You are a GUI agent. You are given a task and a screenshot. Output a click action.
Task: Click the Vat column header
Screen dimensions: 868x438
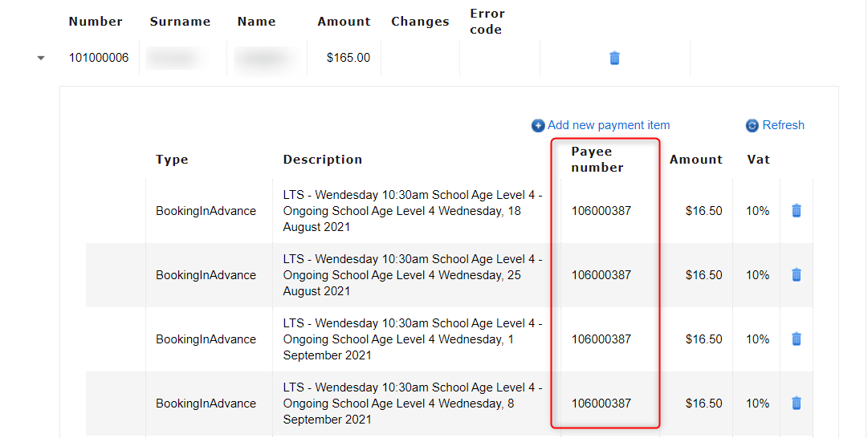(x=758, y=160)
